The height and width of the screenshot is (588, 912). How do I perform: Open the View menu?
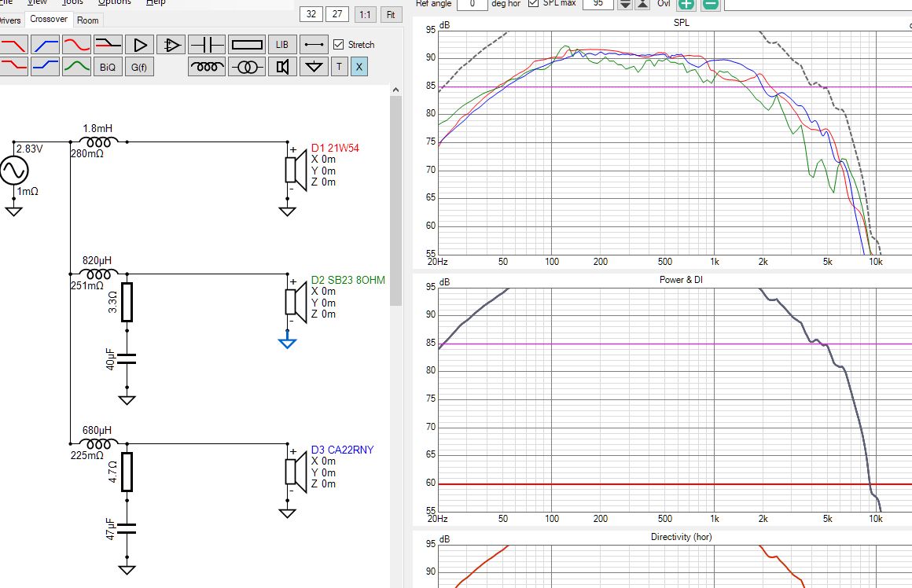pyautogui.click(x=37, y=2)
